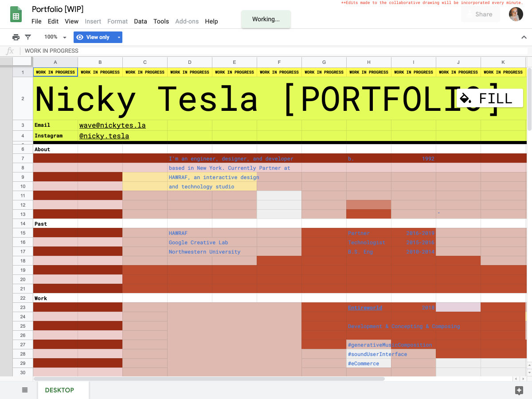Open the 100% zoom dropdown
The image size is (532, 399).
click(55, 37)
